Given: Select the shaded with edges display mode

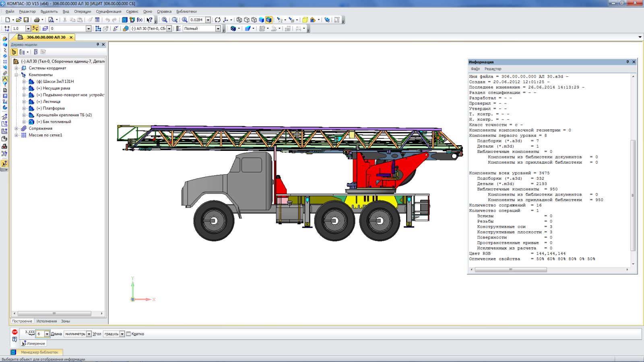Looking at the screenshot, I should click(x=269, y=20).
